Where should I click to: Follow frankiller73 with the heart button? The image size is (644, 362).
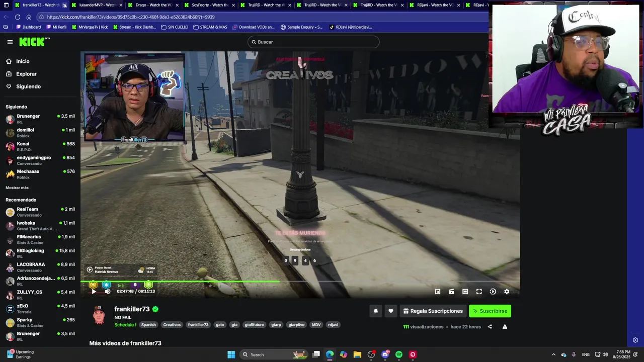click(391, 311)
